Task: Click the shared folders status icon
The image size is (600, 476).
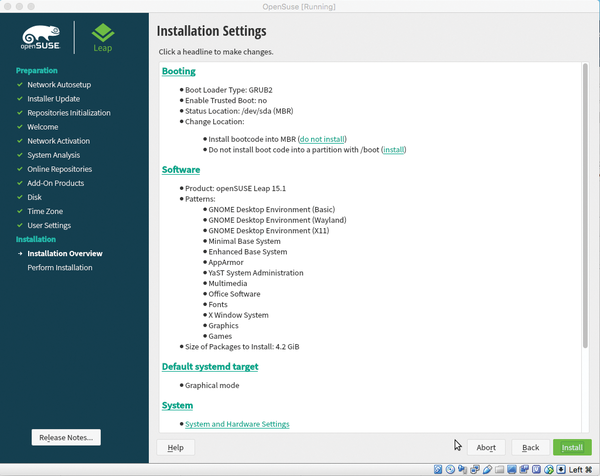Action: [500, 470]
